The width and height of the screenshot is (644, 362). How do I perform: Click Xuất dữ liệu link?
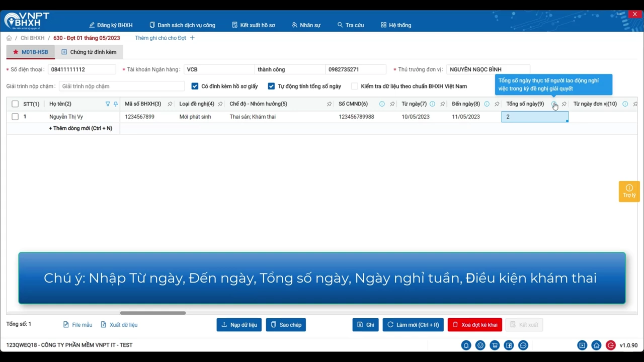[119, 325]
